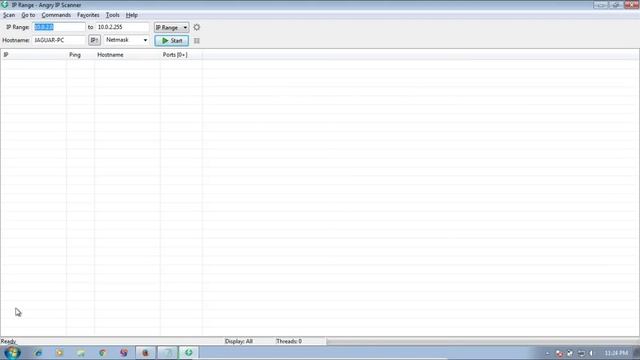Click the Threads: 0 status entry

289,341
